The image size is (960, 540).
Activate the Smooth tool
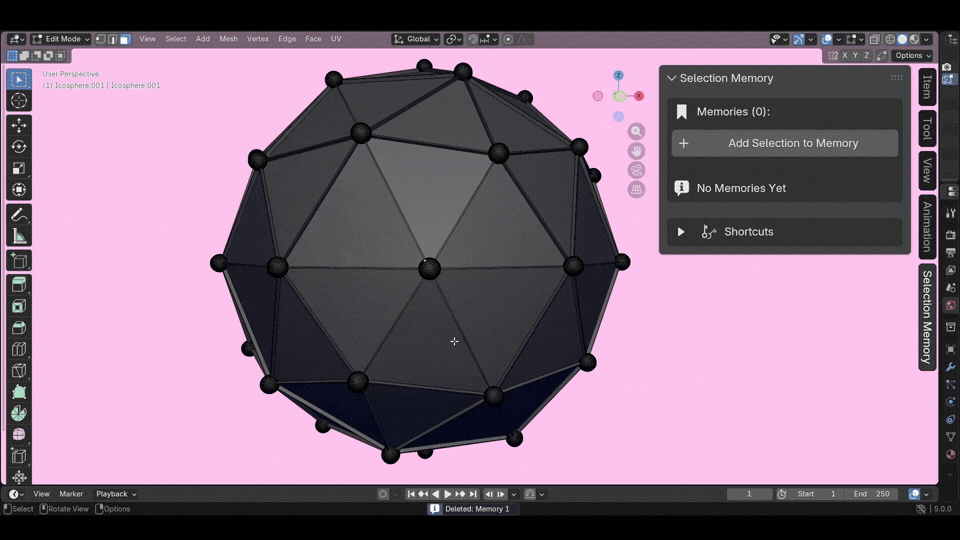(x=19, y=435)
